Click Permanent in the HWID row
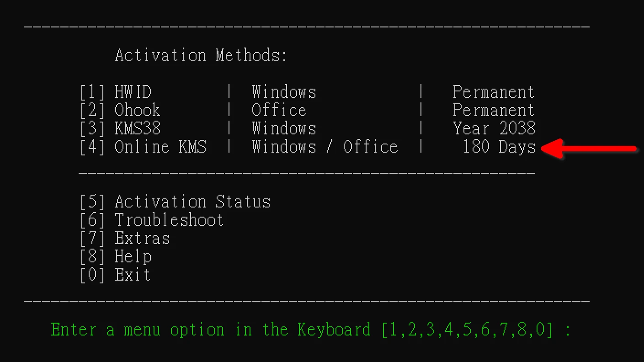Viewport: 644px width, 362px height. (493, 92)
